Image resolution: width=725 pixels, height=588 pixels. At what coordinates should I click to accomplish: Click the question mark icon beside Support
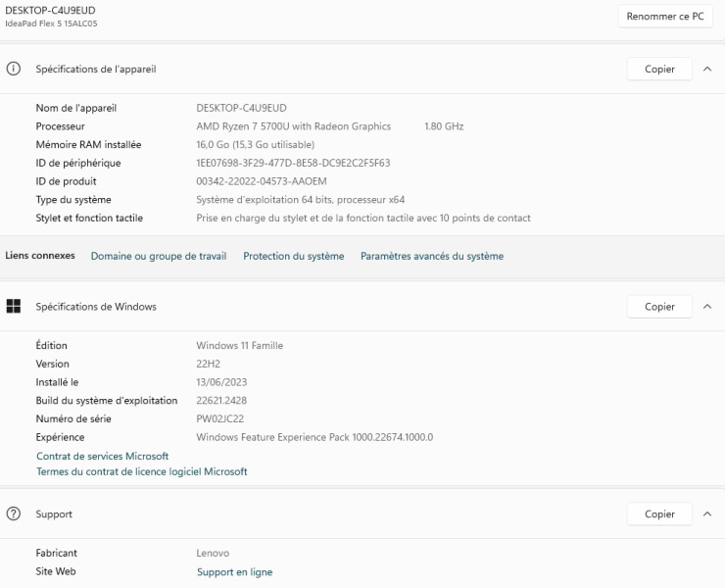[14, 514]
